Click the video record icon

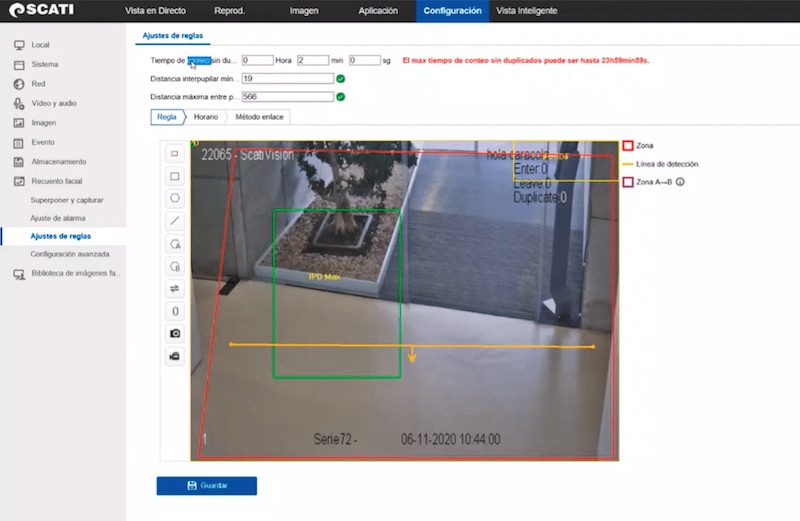coord(175,356)
